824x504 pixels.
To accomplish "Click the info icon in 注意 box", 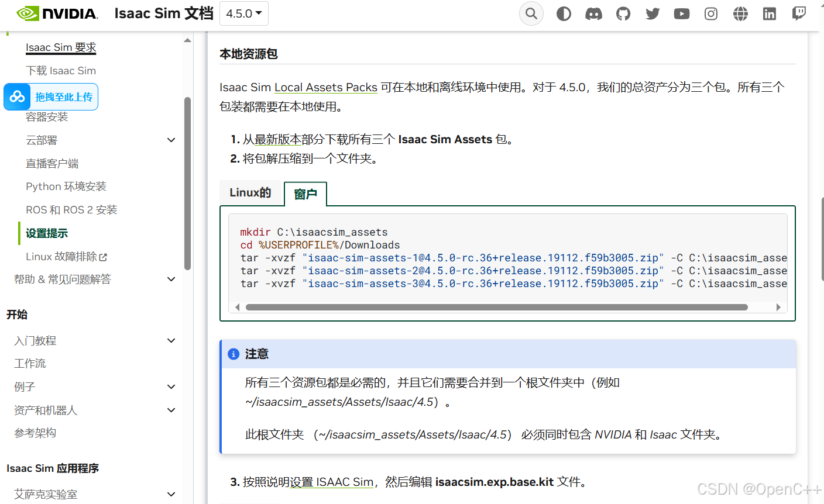I will pyautogui.click(x=234, y=354).
